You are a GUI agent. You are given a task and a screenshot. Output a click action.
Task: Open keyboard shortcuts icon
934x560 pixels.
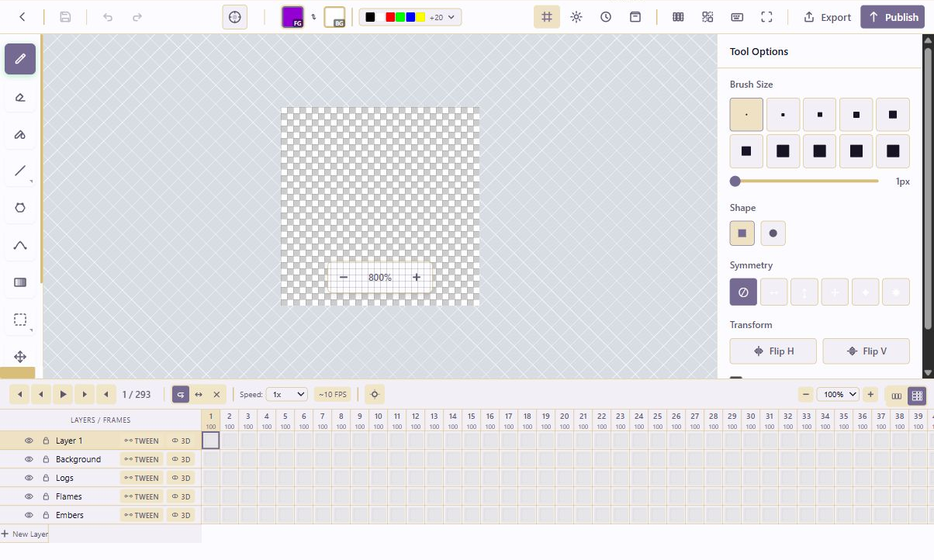737,17
